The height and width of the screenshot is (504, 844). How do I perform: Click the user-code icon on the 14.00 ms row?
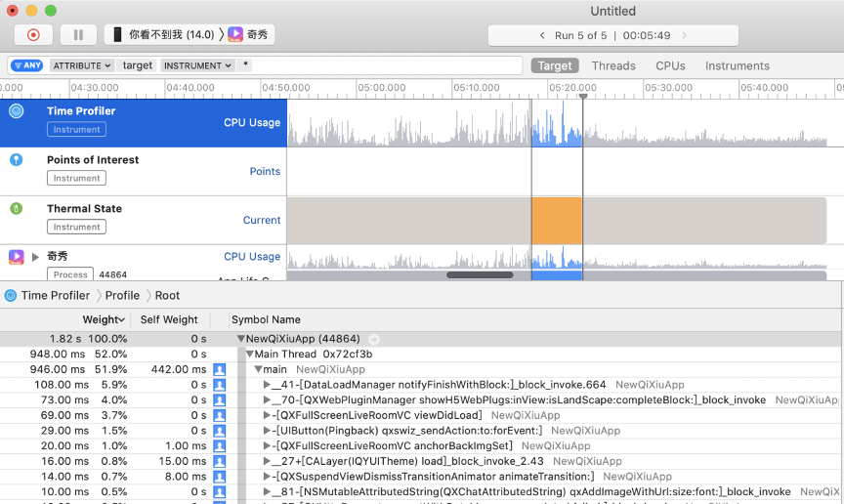[x=219, y=477]
